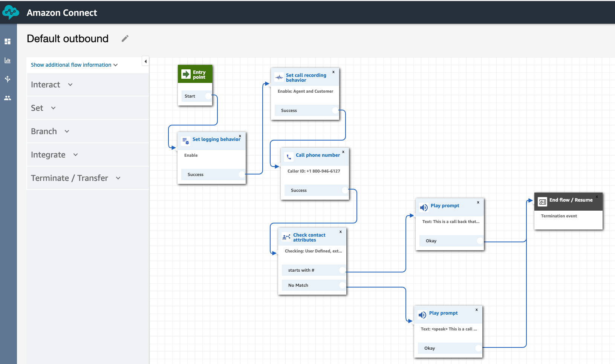Open the Set logging behavior block title
The image size is (615, 364).
[x=216, y=139]
